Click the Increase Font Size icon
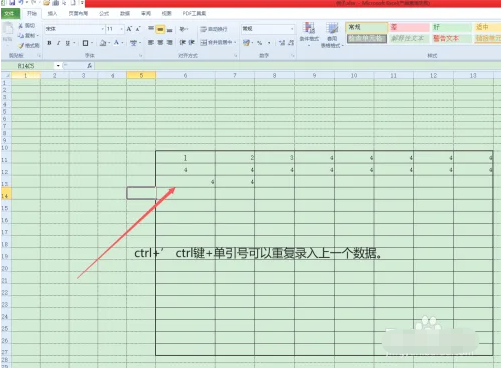The height and width of the screenshot is (368, 503). (x=129, y=29)
